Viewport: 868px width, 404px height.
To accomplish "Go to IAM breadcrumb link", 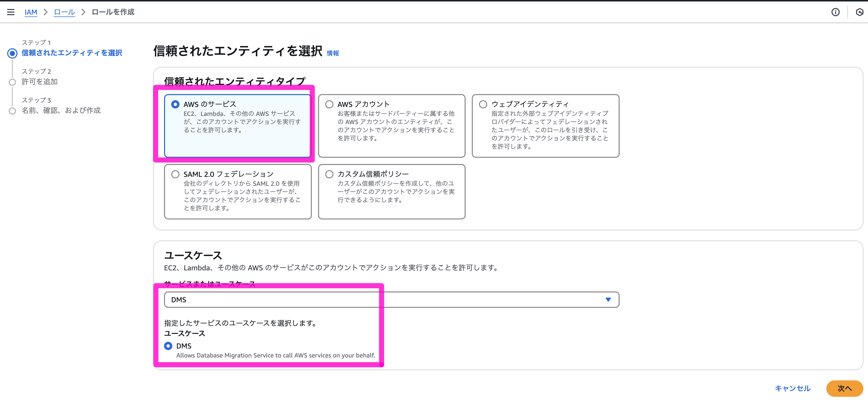I will coord(31,12).
